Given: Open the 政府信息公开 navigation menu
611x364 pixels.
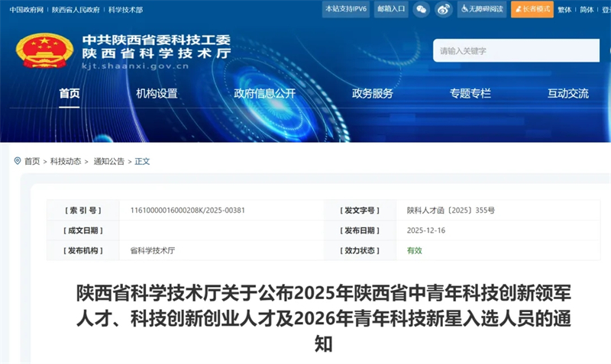Looking at the screenshot, I should [x=264, y=94].
